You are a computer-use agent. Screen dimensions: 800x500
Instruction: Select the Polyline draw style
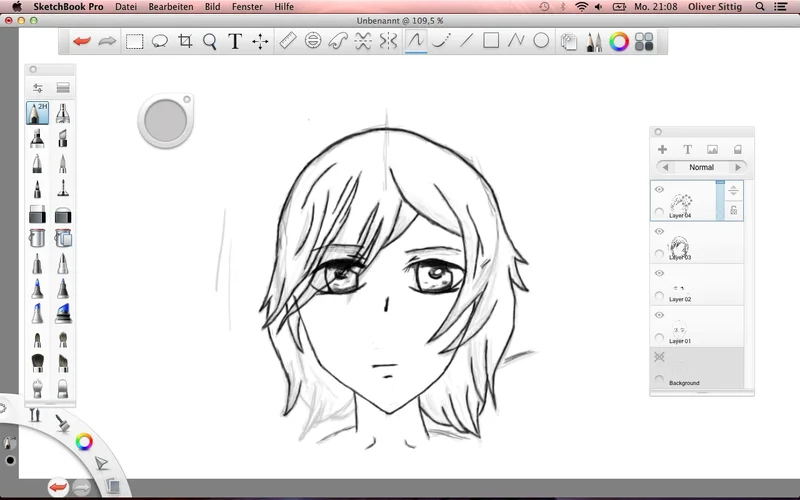click(516, 40)
